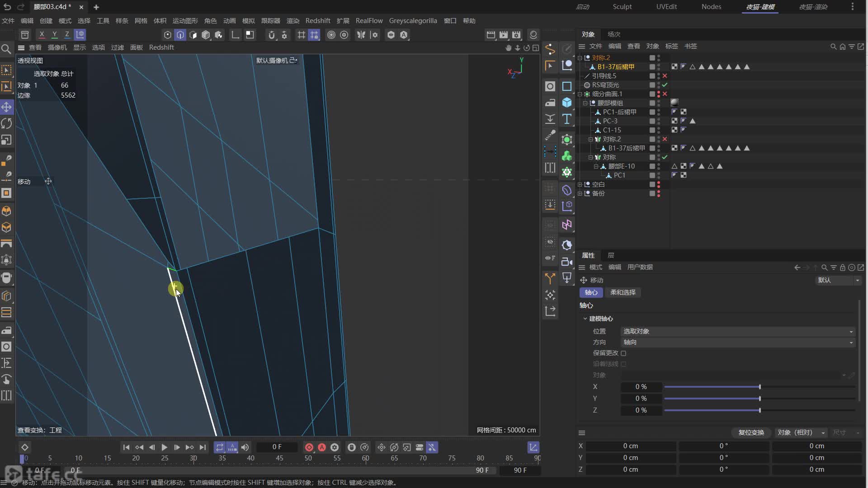Screen dimensions: 868x488
Task: Open viewport 摄像机 menu
Action: point(57,47)
